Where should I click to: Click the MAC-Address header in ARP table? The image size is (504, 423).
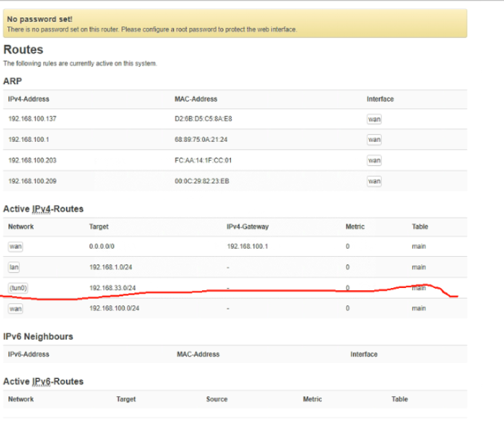click(x=196, y=99)
